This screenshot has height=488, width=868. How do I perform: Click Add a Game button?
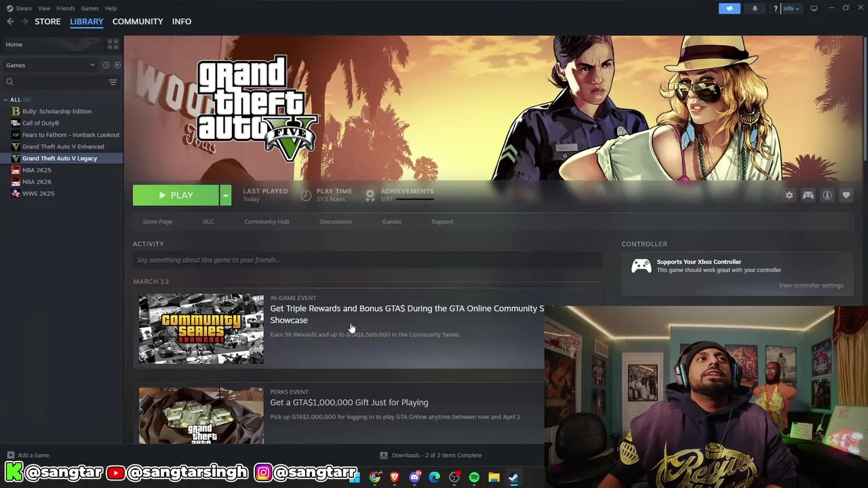[28, 455]
